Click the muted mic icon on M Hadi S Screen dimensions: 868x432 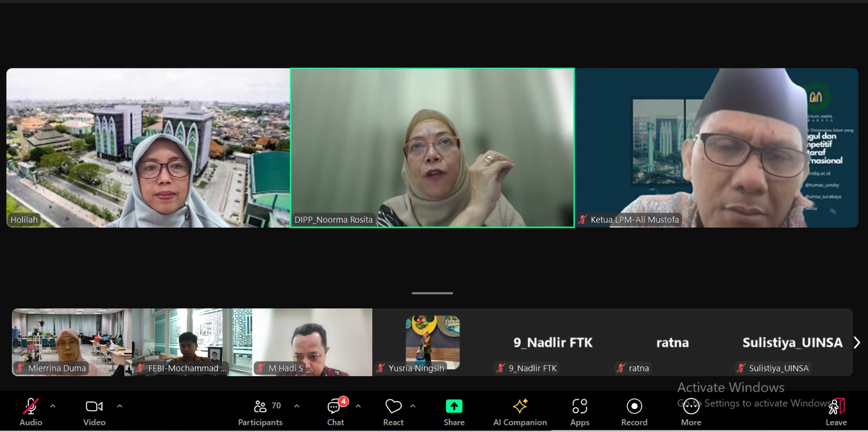coord(260,368)
